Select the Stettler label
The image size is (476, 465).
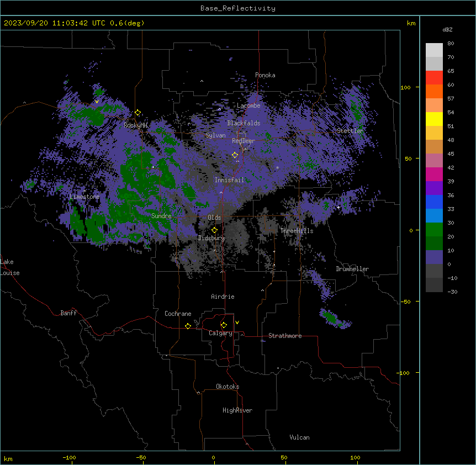click(x=350, y=131)
